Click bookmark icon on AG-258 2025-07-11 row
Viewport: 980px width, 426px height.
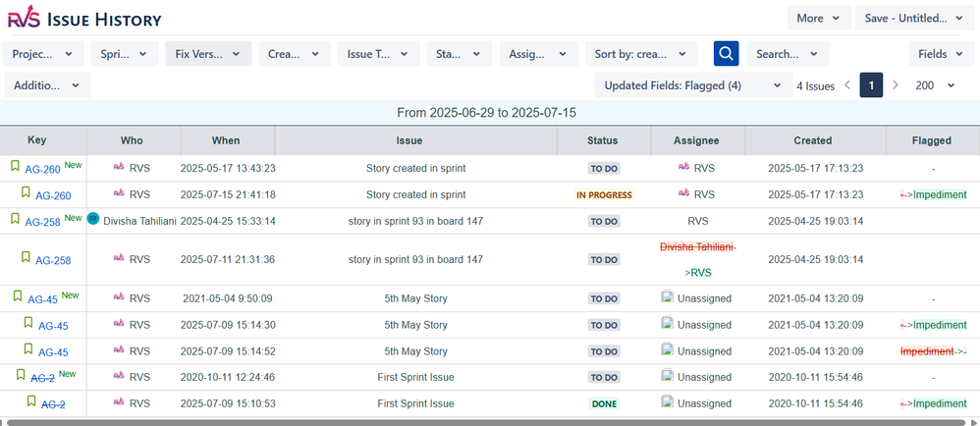[x=26, y=257]
